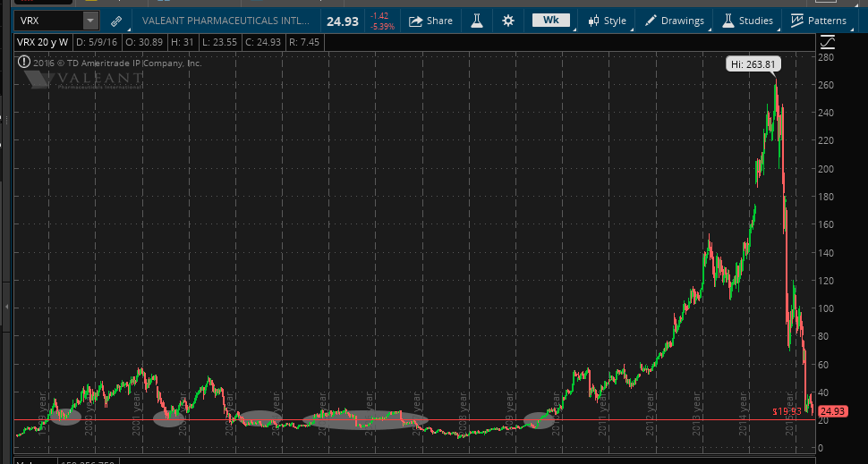Expand the VRX symbol dropdown arrow

tap(90, 21)
